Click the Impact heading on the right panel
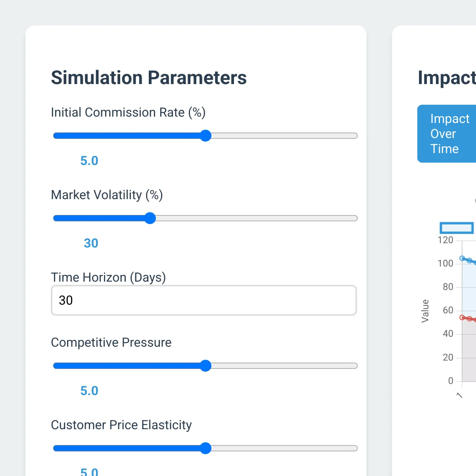This screenshot has width=476, height=476. [446, 78]
